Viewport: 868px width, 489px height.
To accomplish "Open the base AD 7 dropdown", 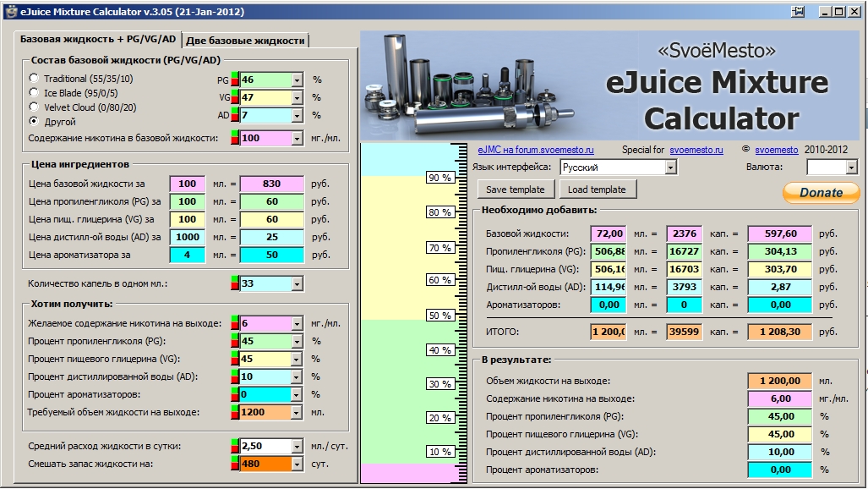I will (x=298, y=115).
